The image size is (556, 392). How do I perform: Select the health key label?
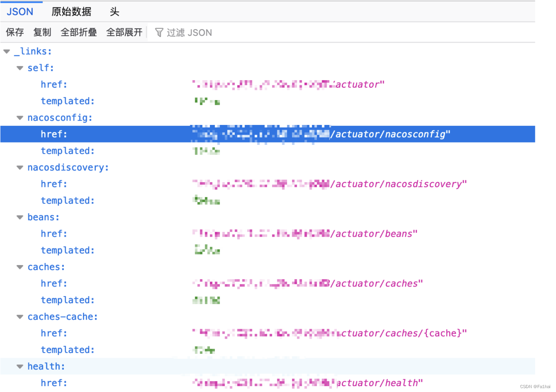(x=46, y=366)
